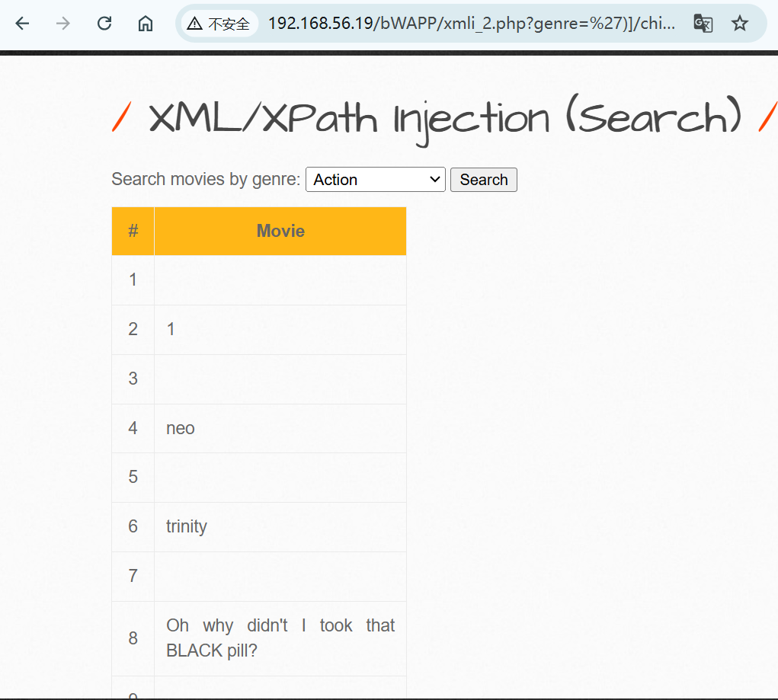Open the translate page icon

[703, 24]
